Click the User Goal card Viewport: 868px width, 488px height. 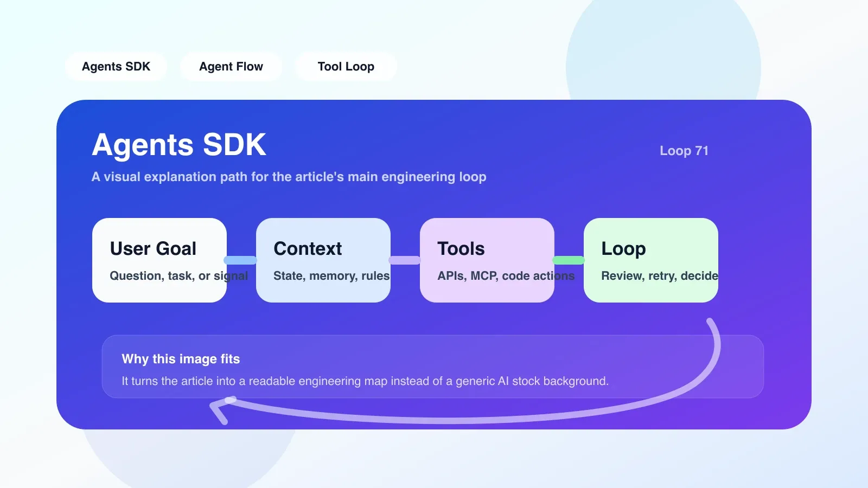click(x=159, y=260)
